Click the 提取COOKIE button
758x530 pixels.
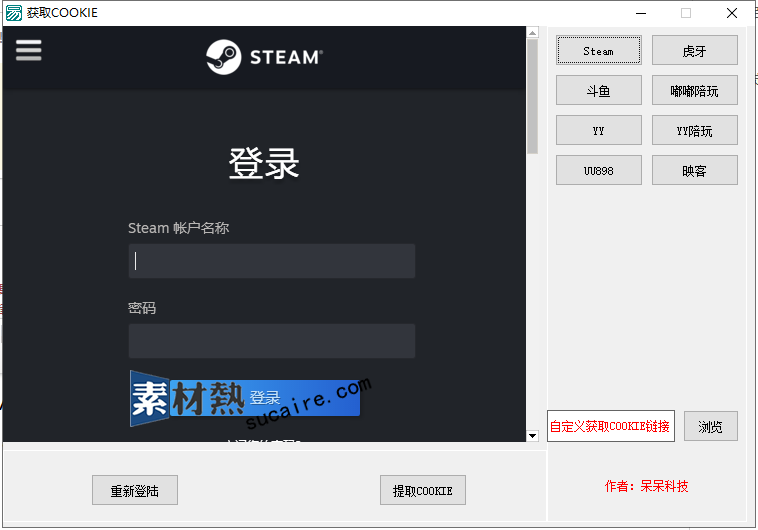click(x=423, y=490)
